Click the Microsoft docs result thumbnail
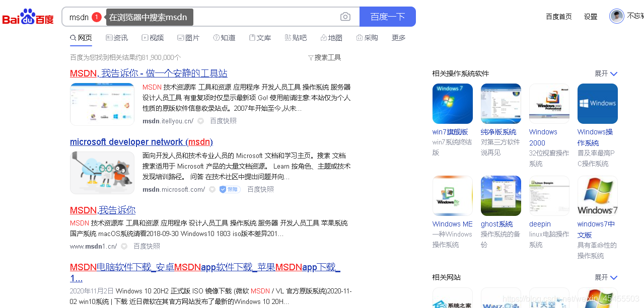The width and height of the screenshot is (644, 308). pos(102,173)
